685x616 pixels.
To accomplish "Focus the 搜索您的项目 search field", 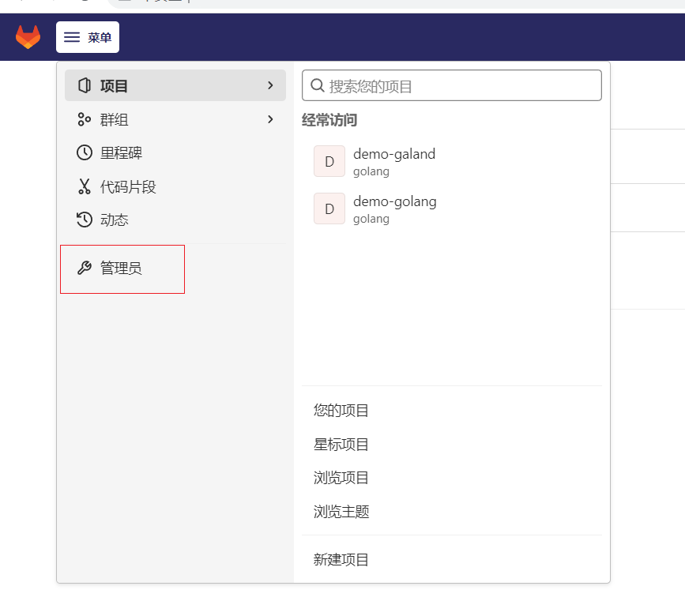I will 452,85.
